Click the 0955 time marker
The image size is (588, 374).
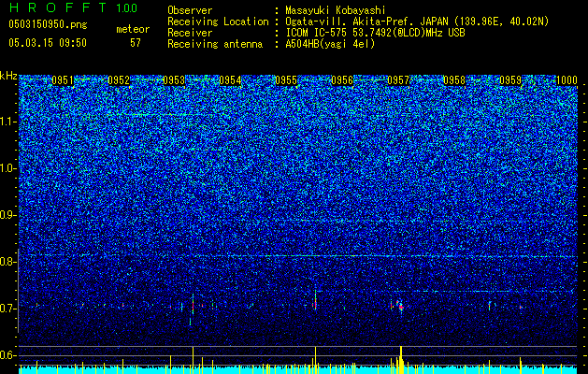(x=286, y=80)
